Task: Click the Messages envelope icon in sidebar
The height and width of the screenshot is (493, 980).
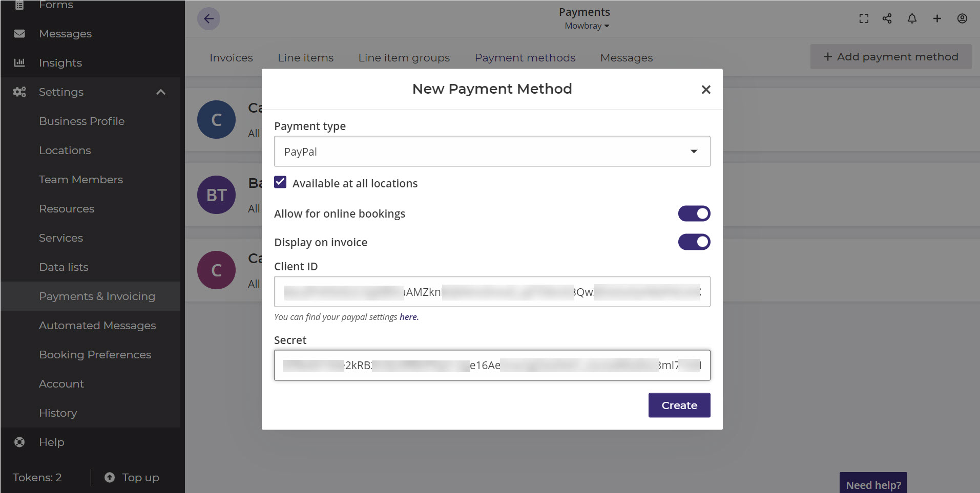Action: click(x=19, y=34)
